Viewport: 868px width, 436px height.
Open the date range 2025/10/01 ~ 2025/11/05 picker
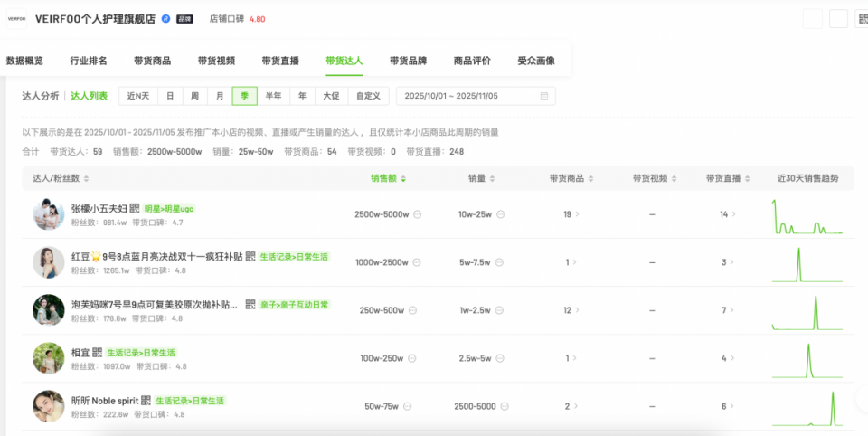(476, 96)
